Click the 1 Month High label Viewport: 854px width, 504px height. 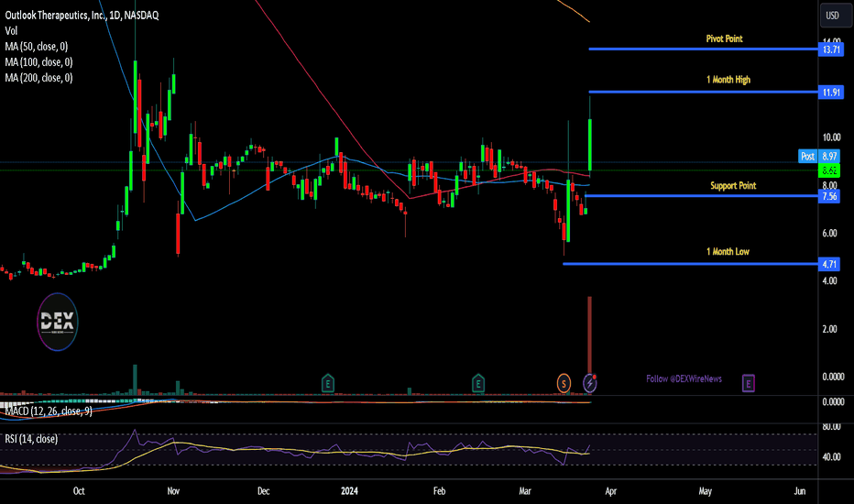pyautogui.click(x=728, y=80)
